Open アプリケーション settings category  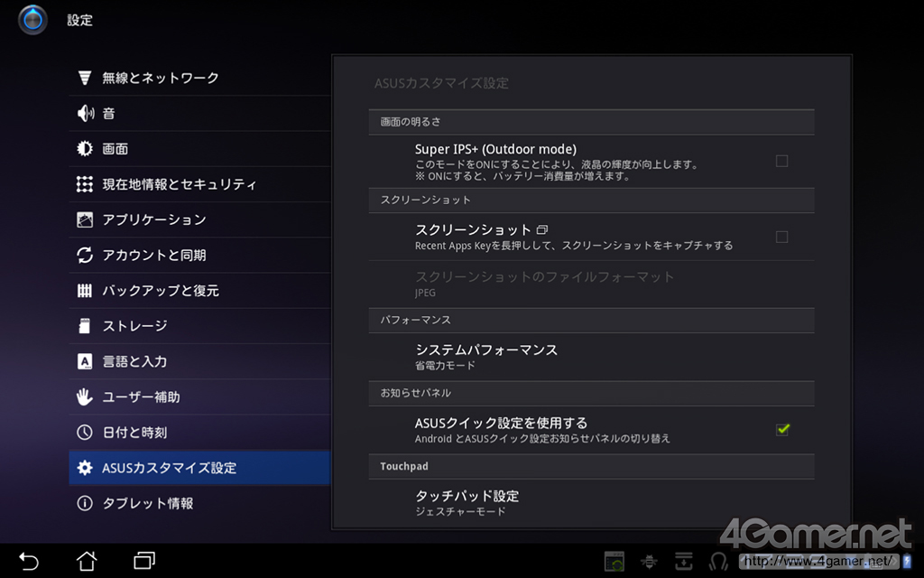199,219
